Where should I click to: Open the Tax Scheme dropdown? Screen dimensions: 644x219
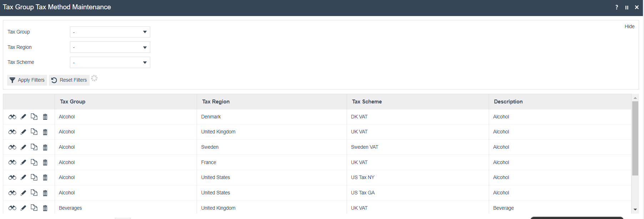pos(110,62)
